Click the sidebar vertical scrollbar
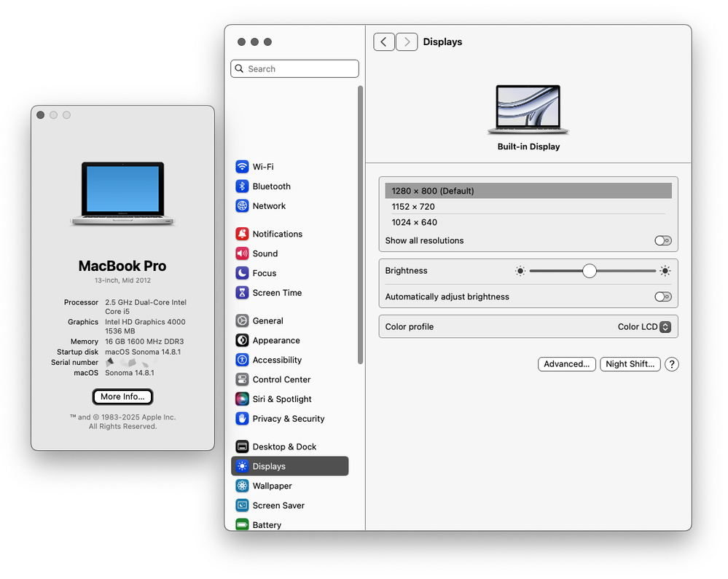The width and height of the screenshot is (728, 579). pos(360,225)
